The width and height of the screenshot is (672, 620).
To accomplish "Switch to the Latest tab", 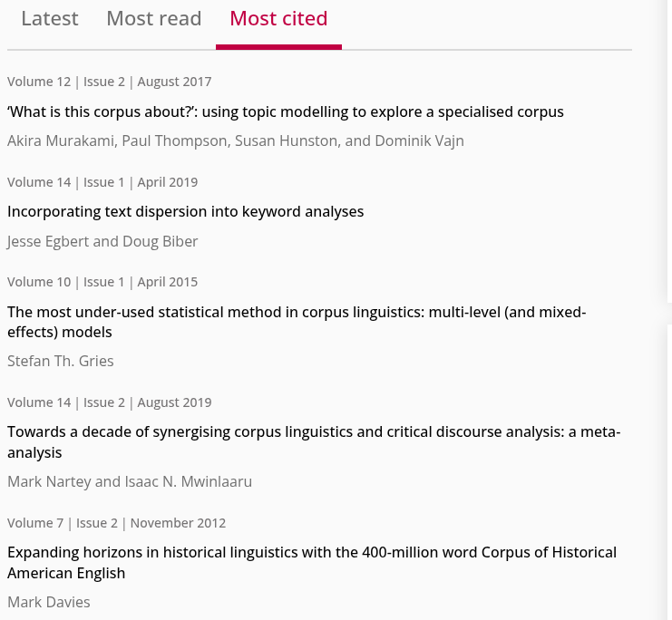I will click(x=50, y=19).
